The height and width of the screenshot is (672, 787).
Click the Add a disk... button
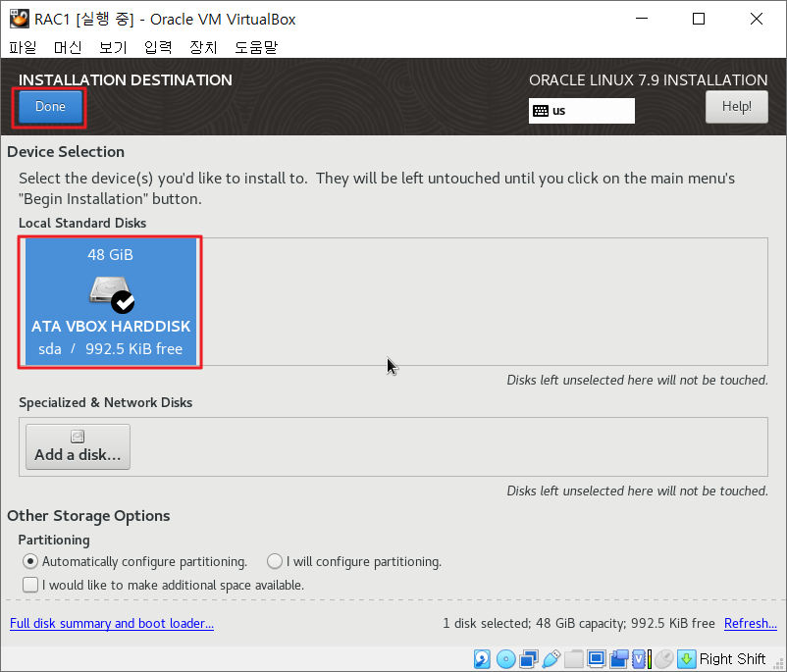point(78,446)
